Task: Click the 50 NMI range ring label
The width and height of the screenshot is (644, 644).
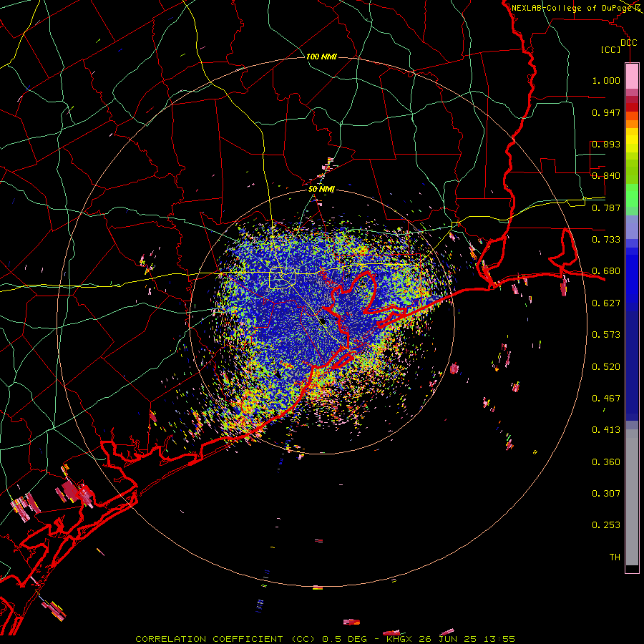Action: pyautogui.click(x=321, y=190)
